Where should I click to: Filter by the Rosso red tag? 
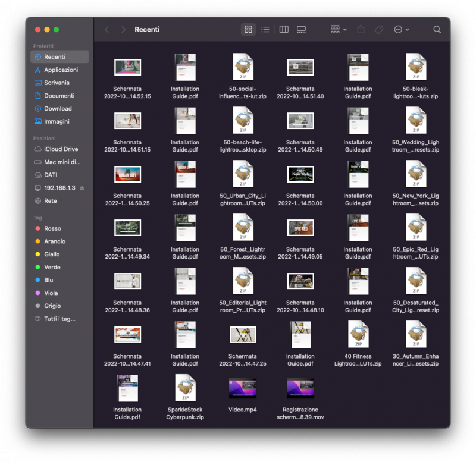click(60, 228)
